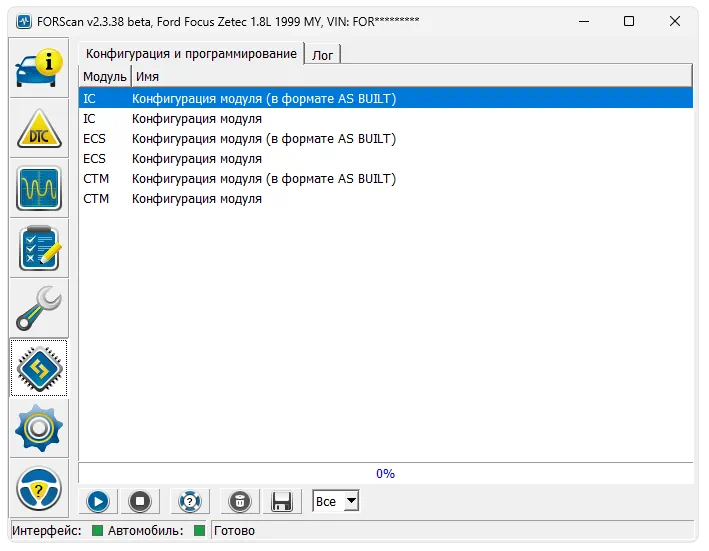
Task: Sort by the 'Модуль' column header
Action: pyautogui.click(x=104, y=76)
